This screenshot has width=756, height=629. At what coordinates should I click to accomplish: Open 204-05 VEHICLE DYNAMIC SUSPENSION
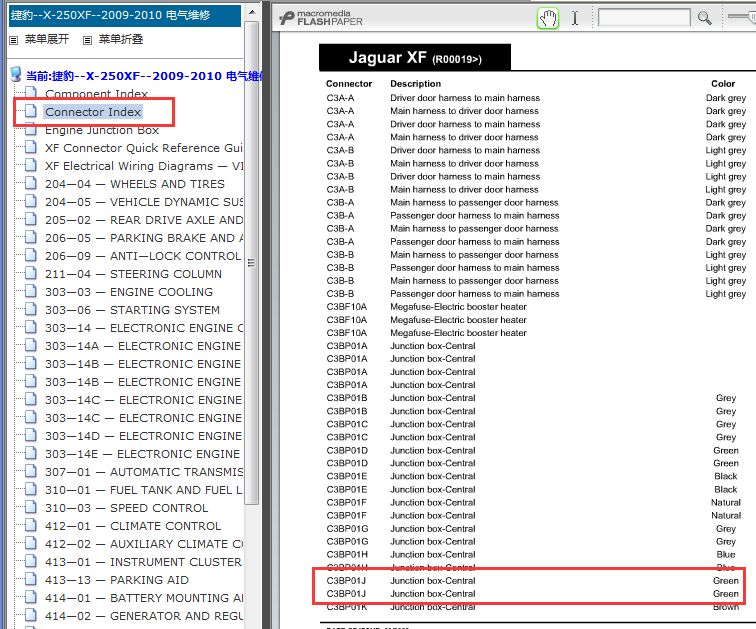pyautogui.click(x=144, y=202)
